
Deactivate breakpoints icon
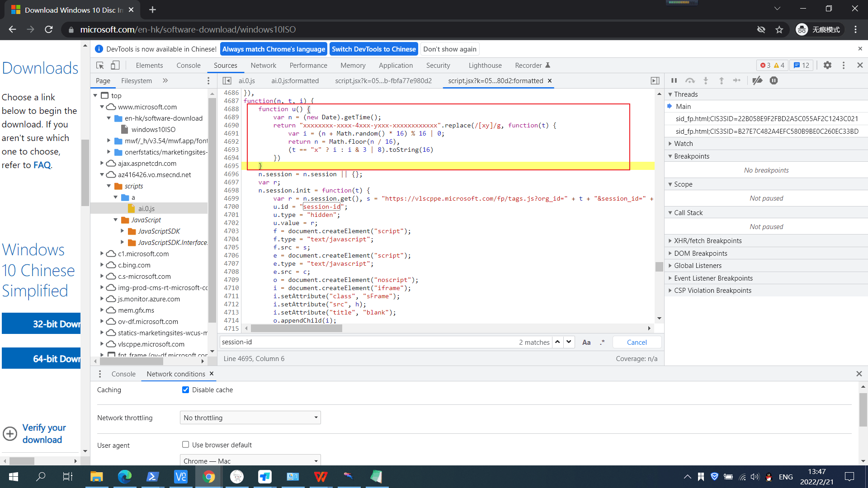[757, 80]
